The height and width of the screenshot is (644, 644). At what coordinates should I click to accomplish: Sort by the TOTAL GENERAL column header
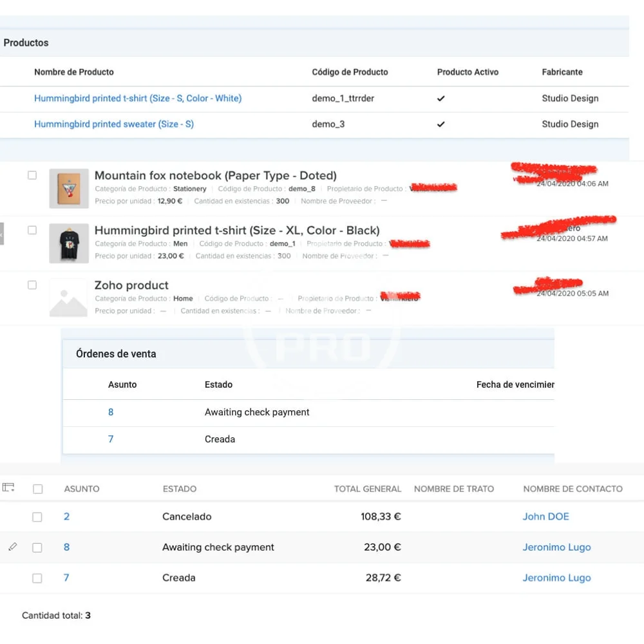pyautogui.click(x=367, y=489)
